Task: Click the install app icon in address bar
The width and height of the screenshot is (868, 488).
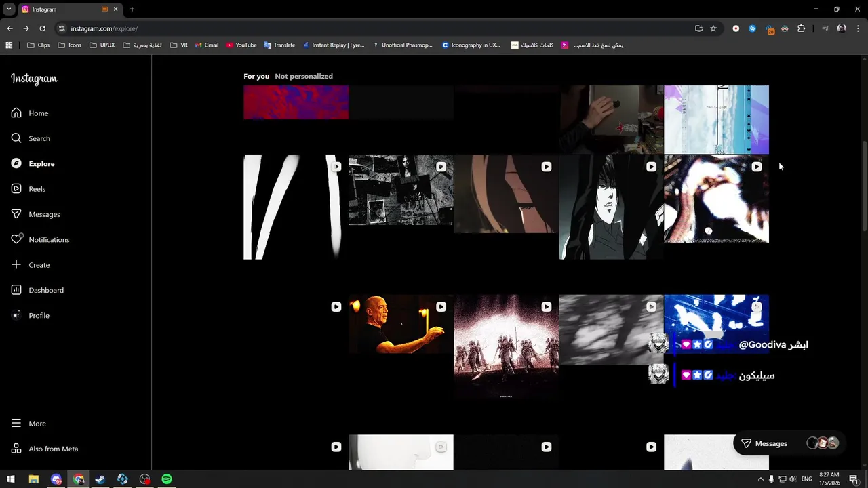Action: point(698,28)
